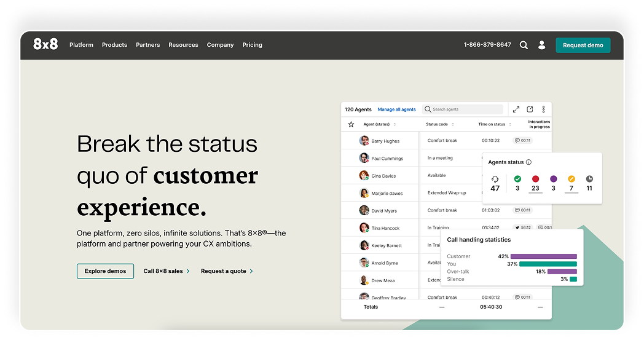The height and width of the screenshot is (340, 644).
Task: Open the Products menu
Action: (114, 45)
